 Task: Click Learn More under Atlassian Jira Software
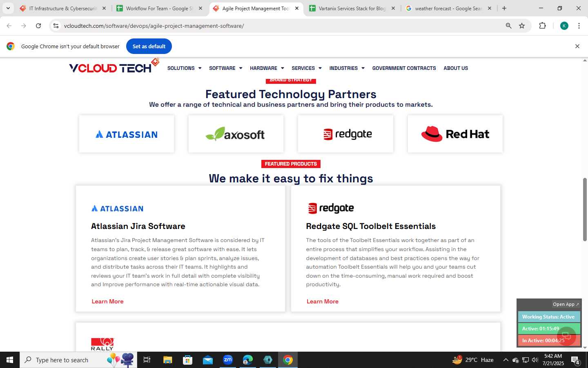tap(107, 301)
